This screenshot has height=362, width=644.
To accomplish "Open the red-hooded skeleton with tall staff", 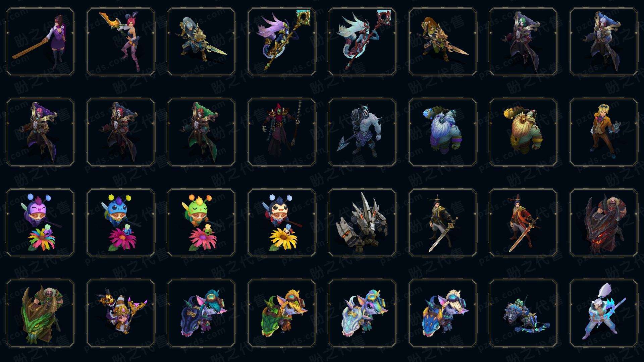I will click(282, 132).
